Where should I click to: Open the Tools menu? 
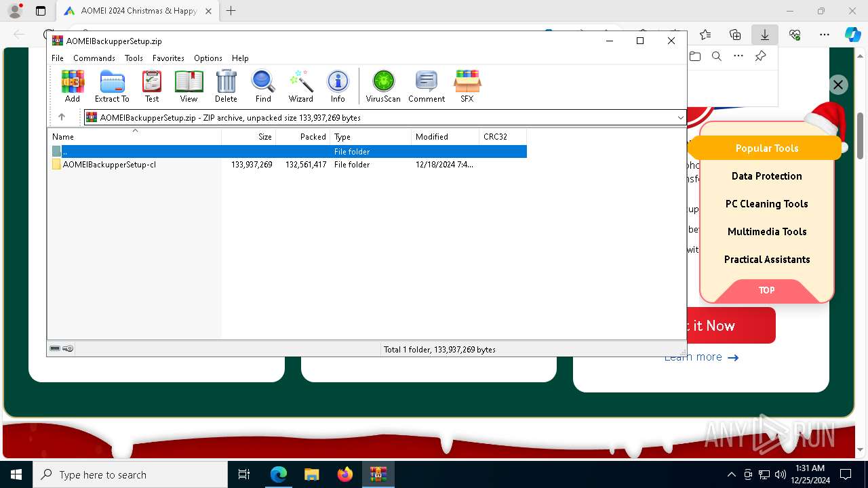tap(134, 58)
